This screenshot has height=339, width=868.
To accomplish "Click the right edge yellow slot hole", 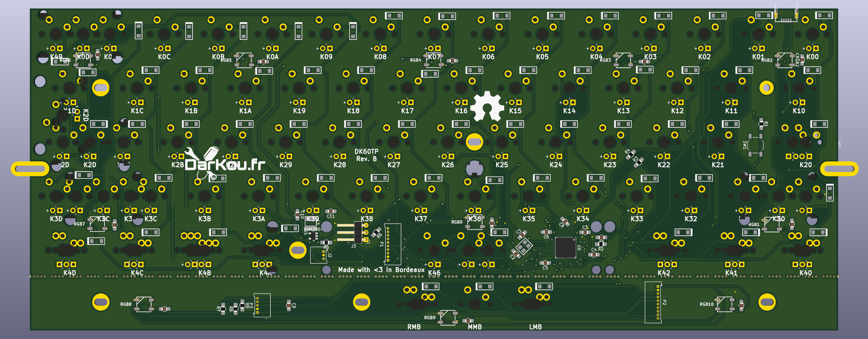I will point(839,169).
